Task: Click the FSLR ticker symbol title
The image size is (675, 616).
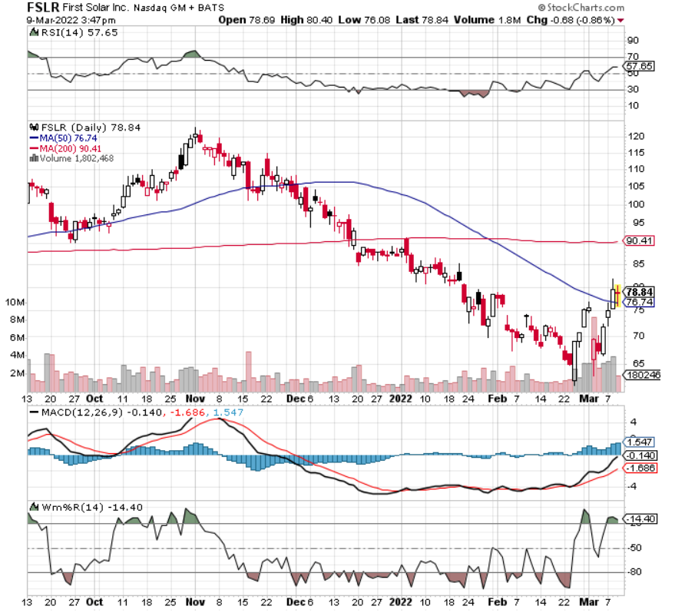Action: coord(44,7)
